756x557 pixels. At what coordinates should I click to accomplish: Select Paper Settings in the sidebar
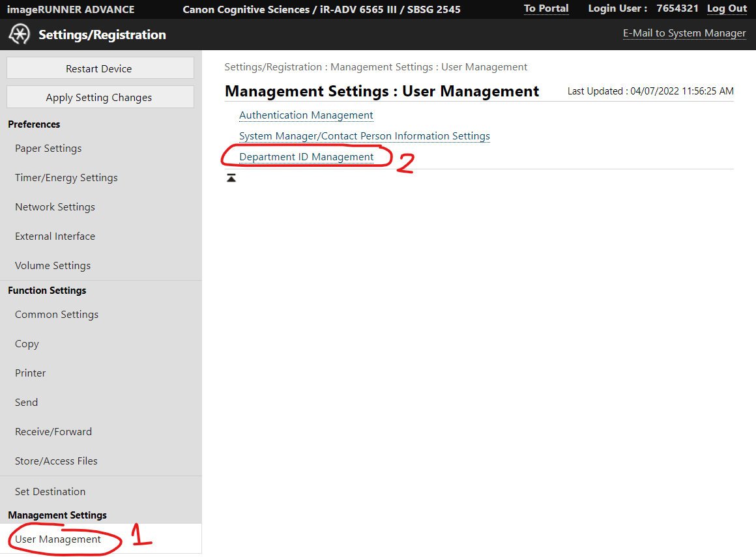tap(48, 149)
